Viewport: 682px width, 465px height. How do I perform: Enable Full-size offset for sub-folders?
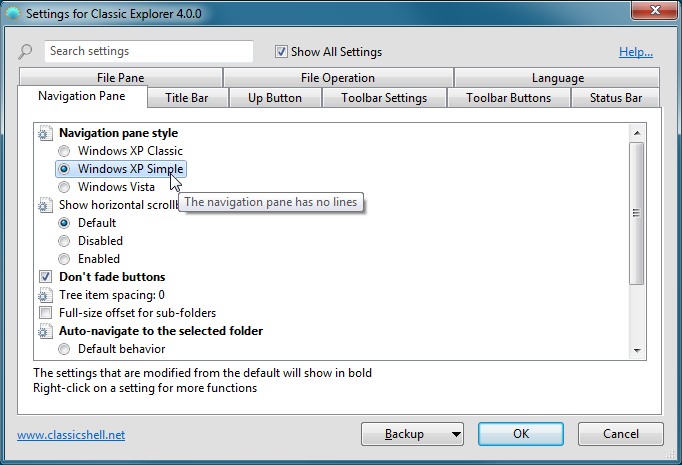coord(46,313)
